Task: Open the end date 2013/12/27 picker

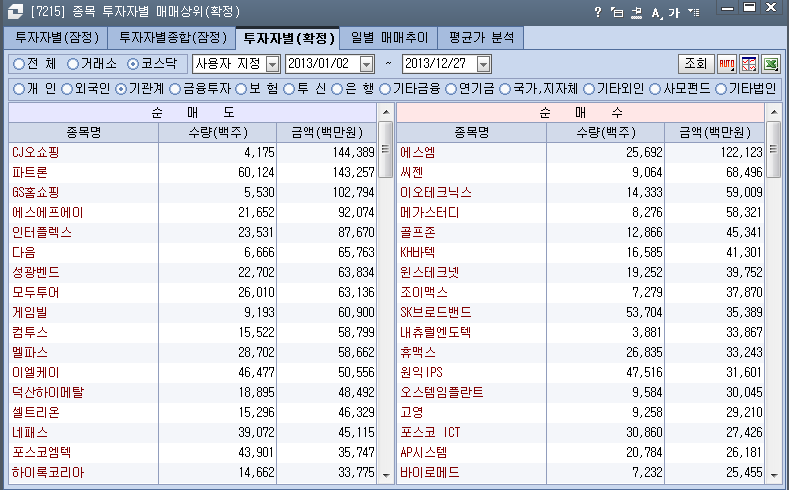Action: click(483, 64)
